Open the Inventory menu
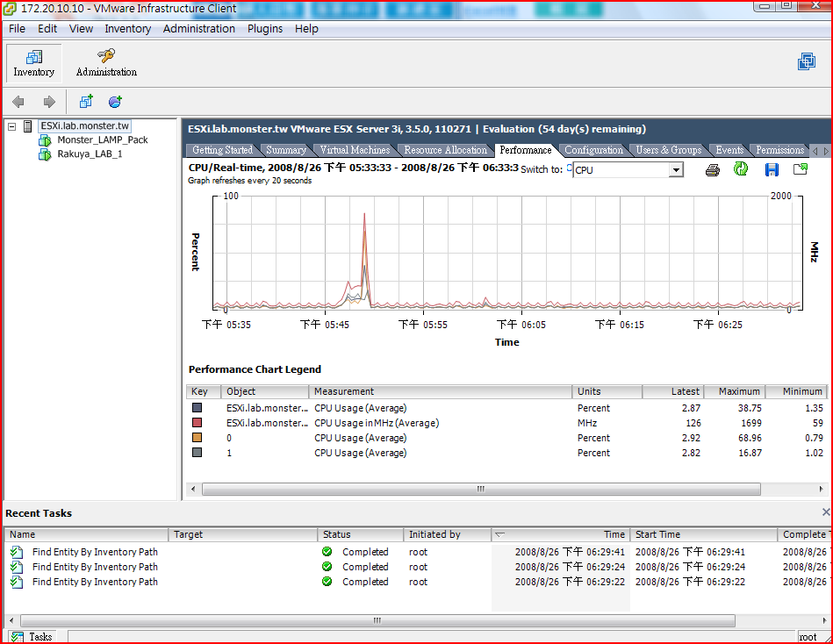This screenshot has height=644, width=833. click(127, 29)
